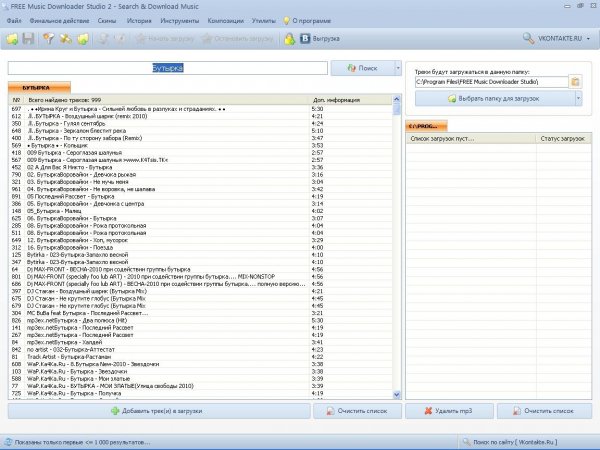This screenshot has height=450, width=600.
Task: Expand the VKONTAKTE.RU source dropdown
Action: (x=588, y=39)
